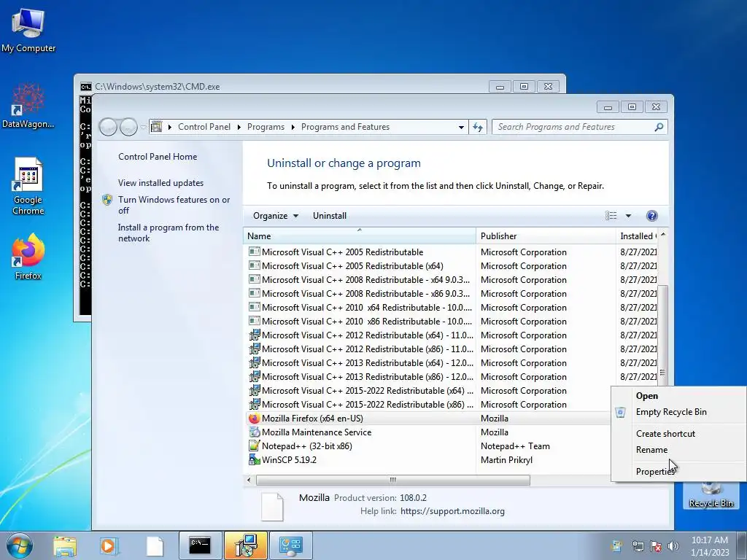Viewport: 747px width, 560px height.
Task: Click the Martin Prikryl publisher cell
Action: pyautogui.click(x=506, y=460)
